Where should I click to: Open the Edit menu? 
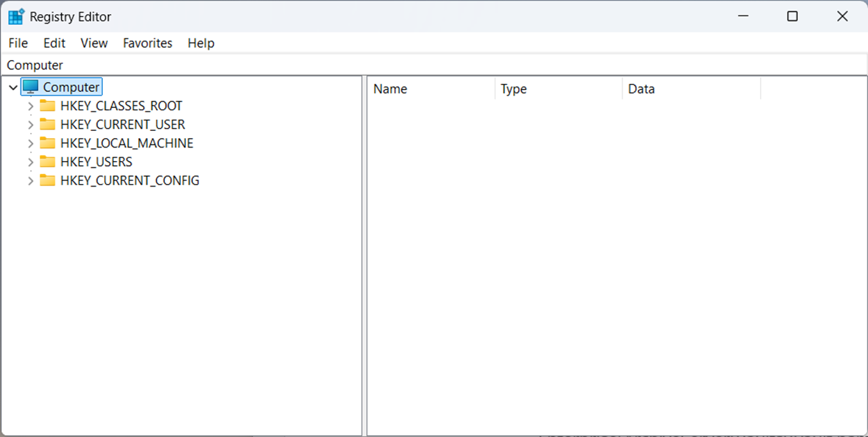pos(54,43)
